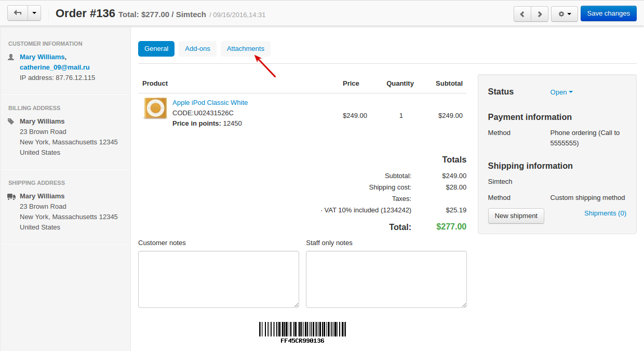The width and height of the screenshot is (644, 351).
Task: Click into Staff only notes field
Action: pyautogui.click(x=386, y=279)
